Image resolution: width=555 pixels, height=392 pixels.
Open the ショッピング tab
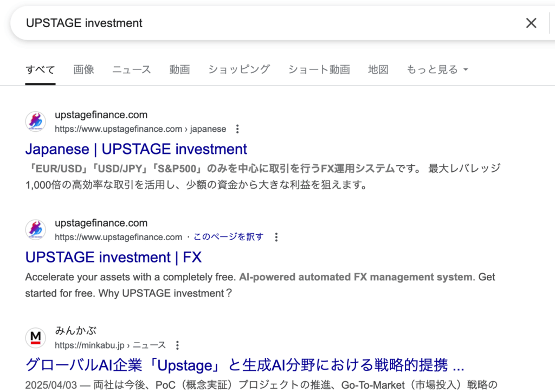point(239,69)
